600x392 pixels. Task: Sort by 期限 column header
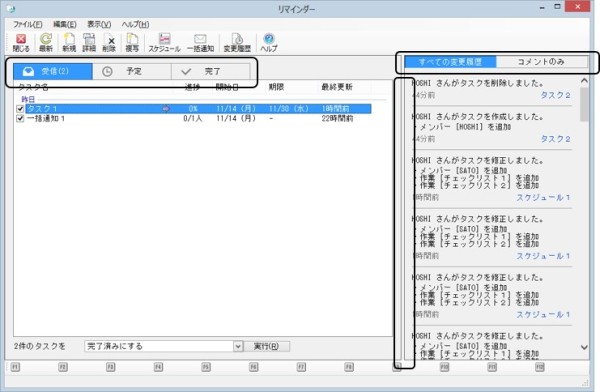pyautogui.click(x=276, y=87)
